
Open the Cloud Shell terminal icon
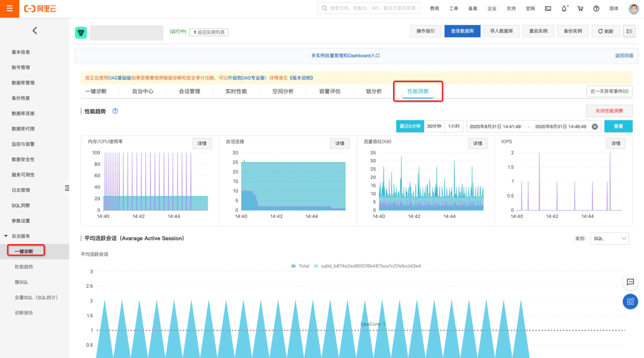(x=548, y=9)
